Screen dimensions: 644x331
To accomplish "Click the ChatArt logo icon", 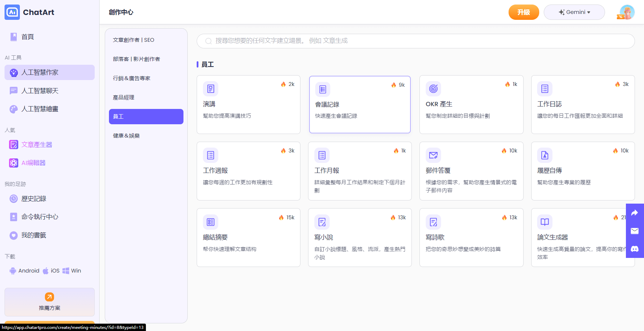I will (12, 12).
